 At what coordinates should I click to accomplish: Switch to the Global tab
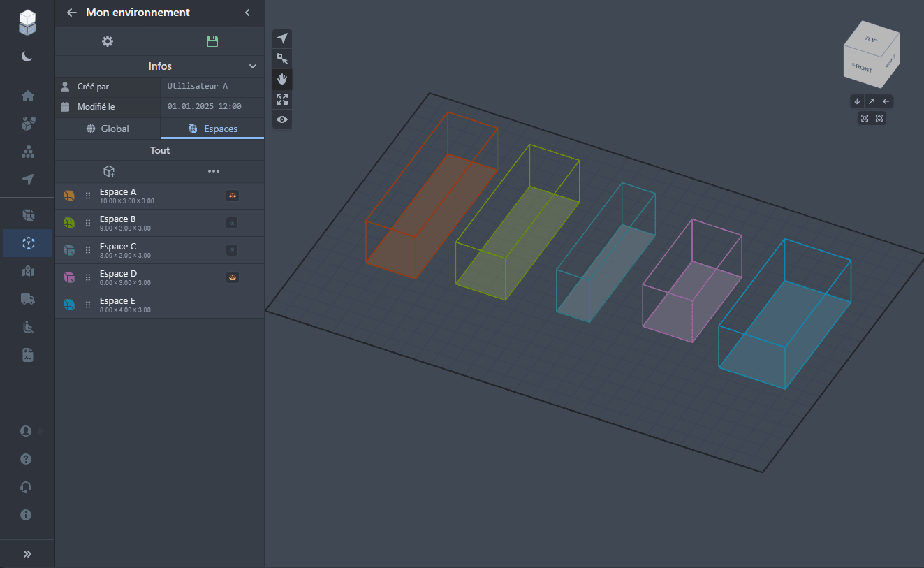tap(108, 129)
